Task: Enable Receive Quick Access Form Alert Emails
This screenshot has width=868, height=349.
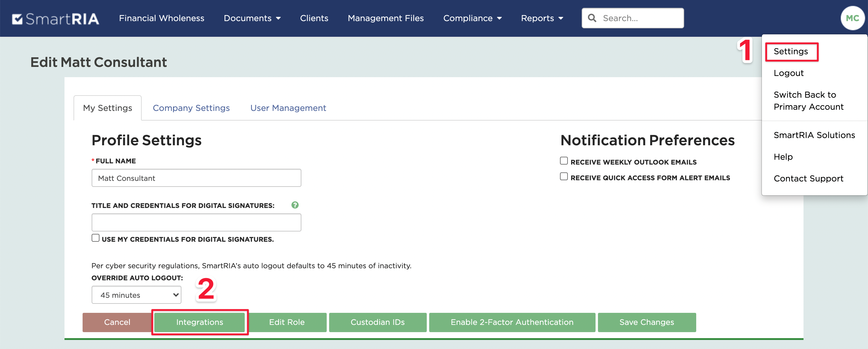Action: click(564, 177)
